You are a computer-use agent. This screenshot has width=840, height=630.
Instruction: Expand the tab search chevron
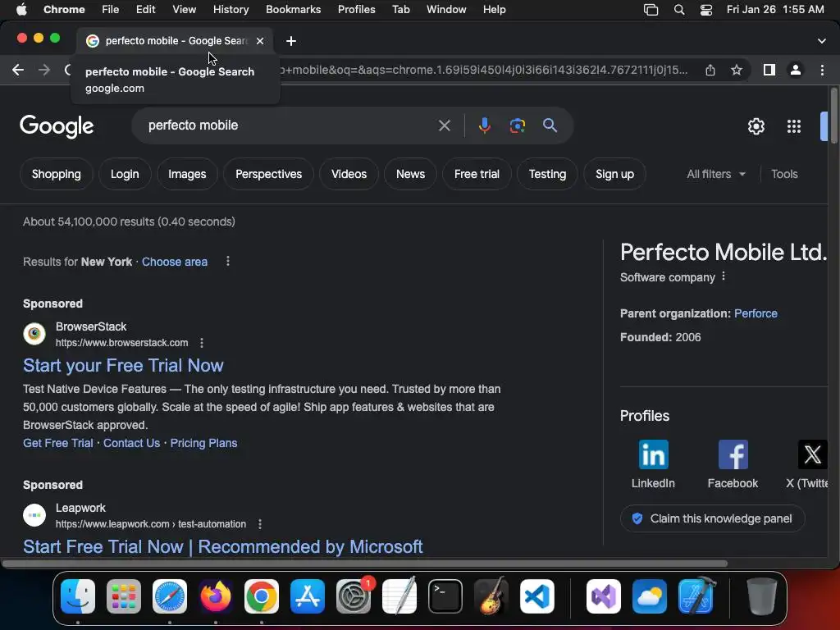pyautogui.click(x=822, y=41)
